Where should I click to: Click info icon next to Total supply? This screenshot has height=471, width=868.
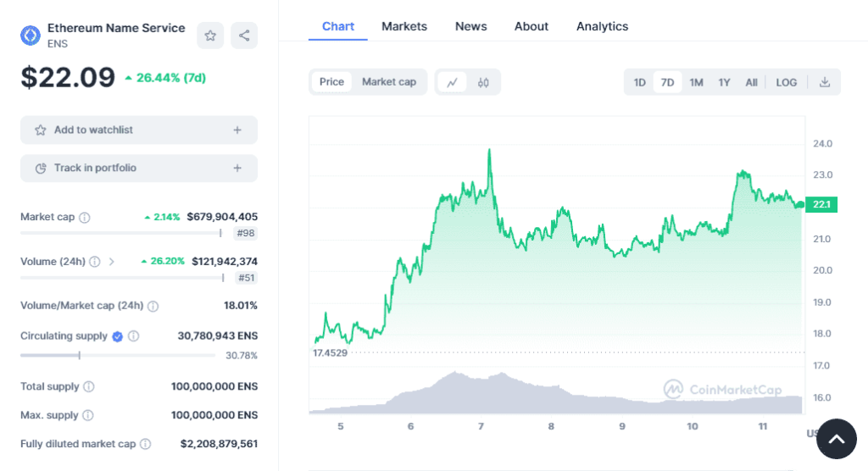point(88,387)
